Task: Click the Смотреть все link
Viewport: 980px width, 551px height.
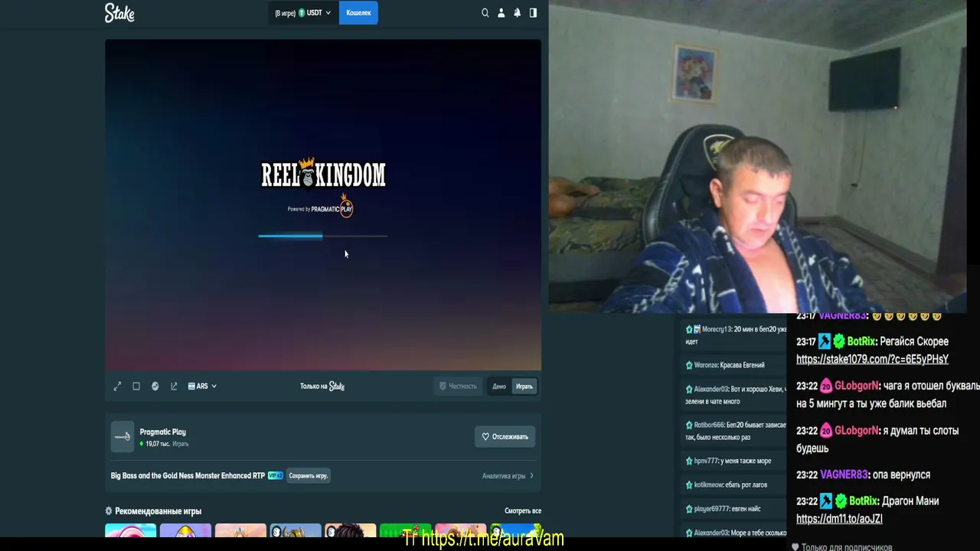Action: click(523, 511)
